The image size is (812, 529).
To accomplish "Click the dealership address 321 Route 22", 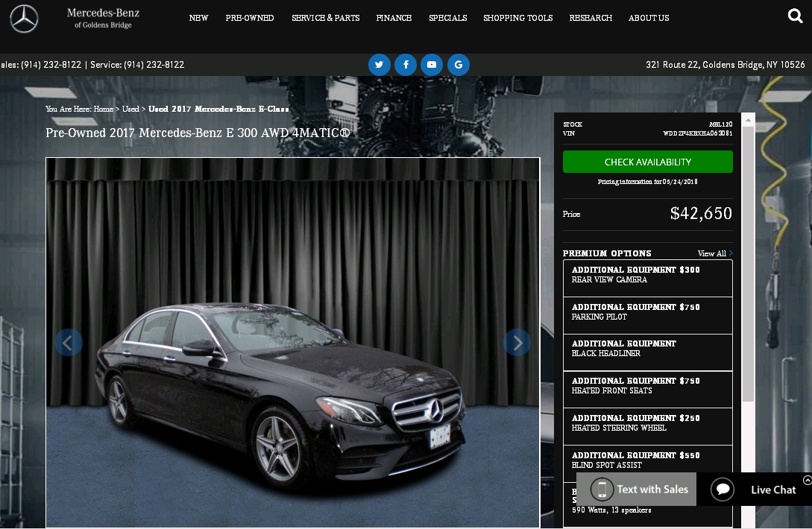I will point(725,65).
